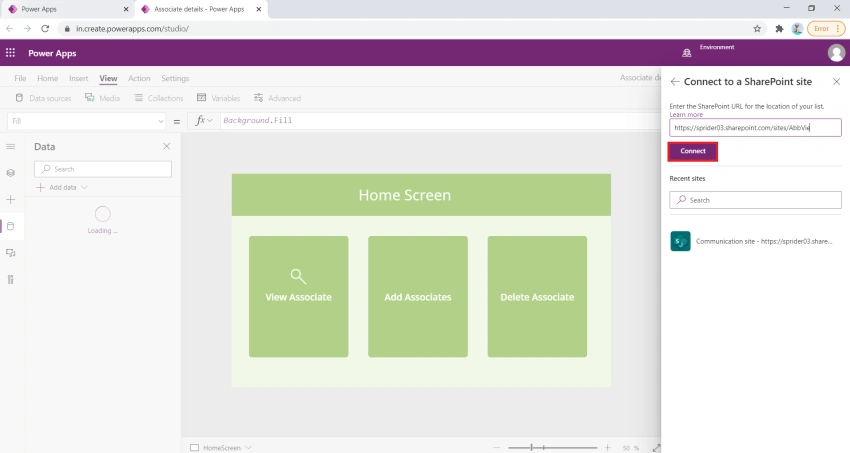The width and height of the screenshot is (850, 453).
Task: Open Variables from the toolbar
Action: (x=218, y=98)
